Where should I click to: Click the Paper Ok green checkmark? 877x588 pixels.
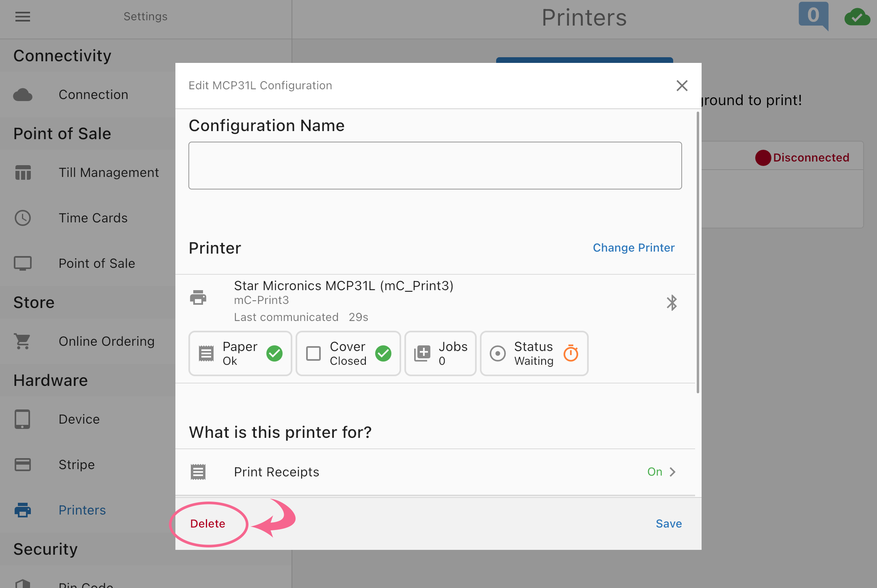(274, 353)
